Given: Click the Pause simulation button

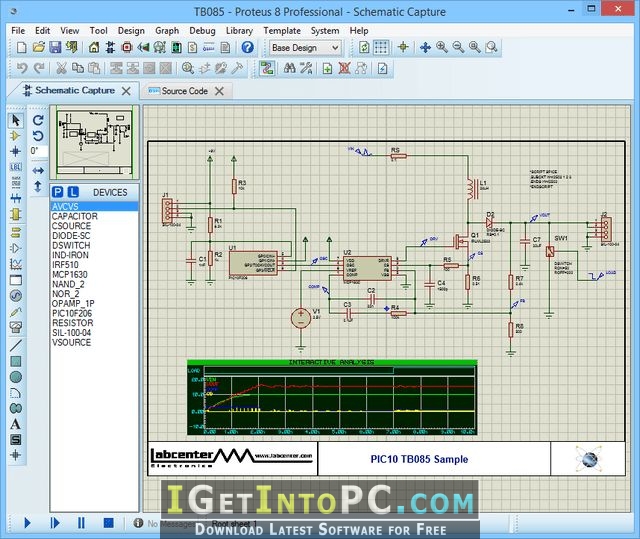Looking at the screenshot, I should click(x=81, y=523).
